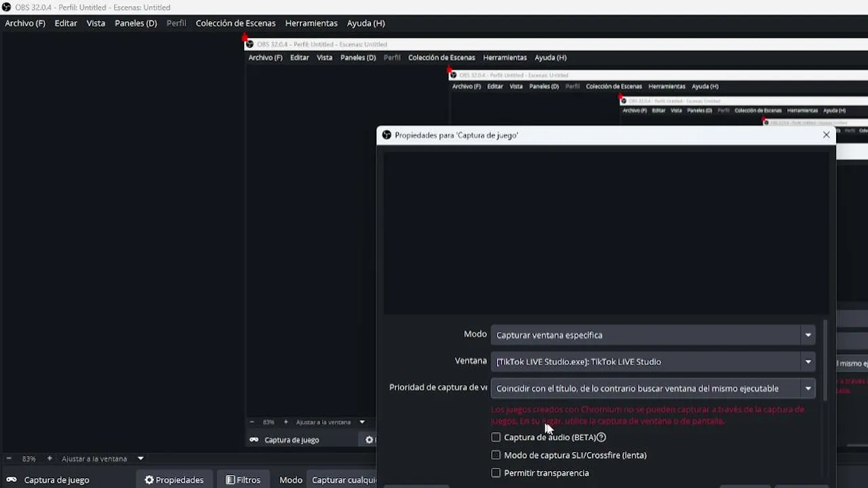Open the Paneles (D) menu in the main window
The width and height of the screenshot is (868, 488).
pos(136,23)
